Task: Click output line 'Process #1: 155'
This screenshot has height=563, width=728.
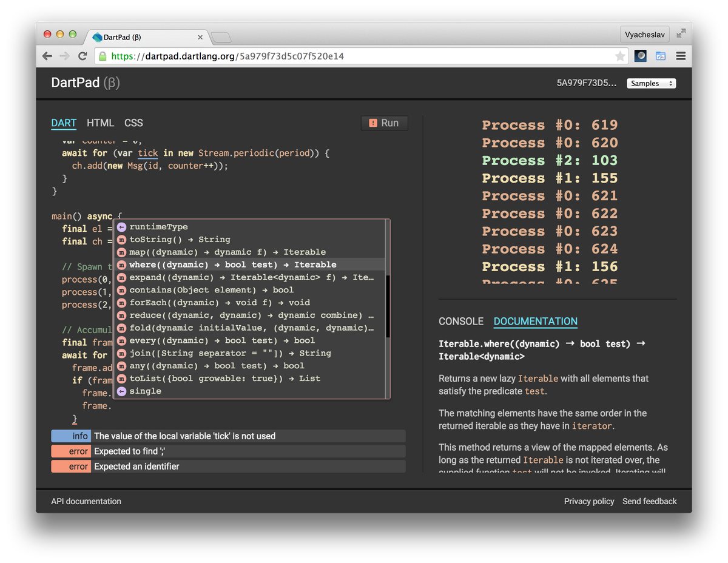Action: pos(550,178)
